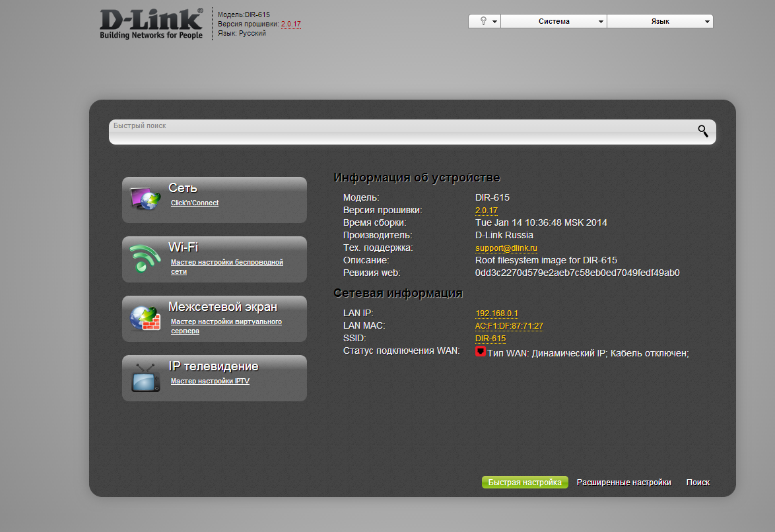Open the Click'n'Connect wizard link

coord(195,203)
